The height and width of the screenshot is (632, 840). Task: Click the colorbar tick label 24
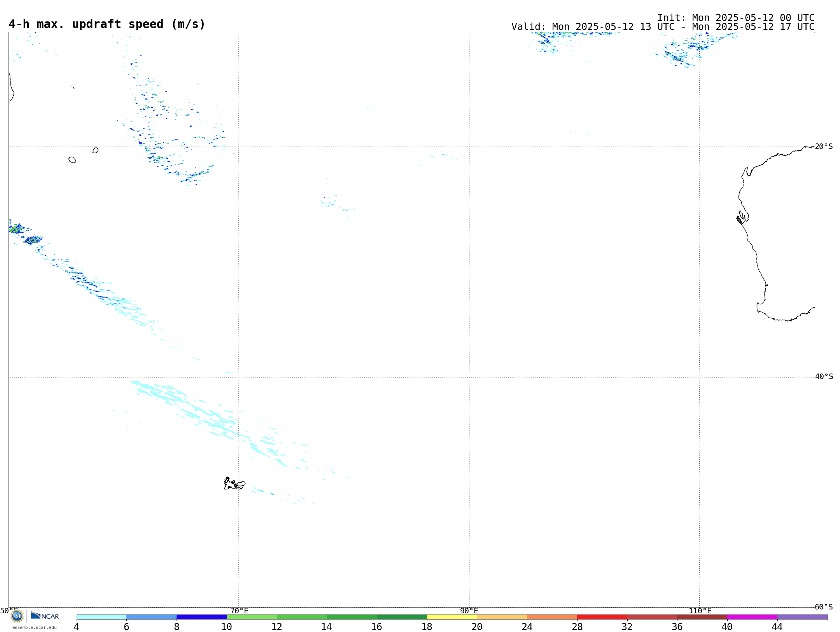527,627
